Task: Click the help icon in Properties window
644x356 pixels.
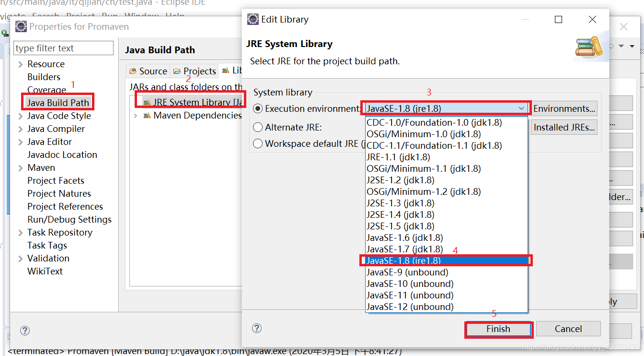Action: point(25,331)
